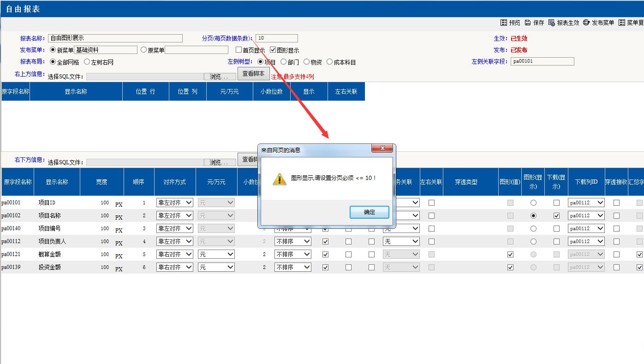
Task: Expand the sort dropdown for row pa00139
Action: pos(292,267)
